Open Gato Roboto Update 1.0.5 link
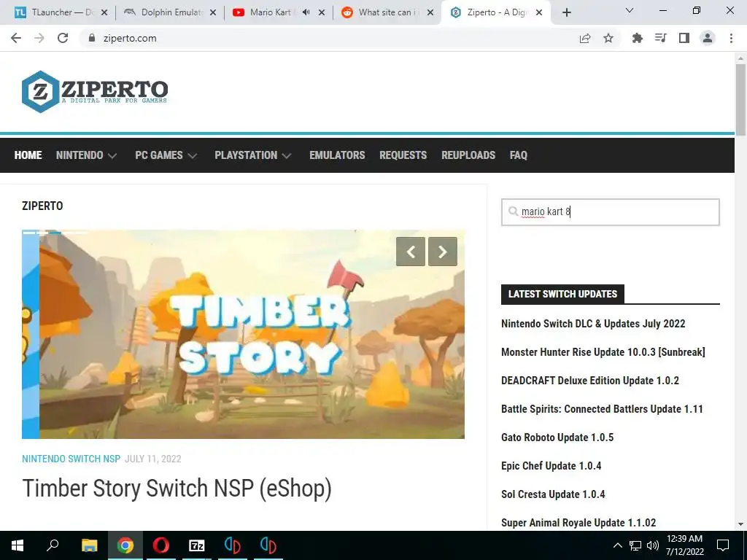747x560 pixels. [557, 437]
